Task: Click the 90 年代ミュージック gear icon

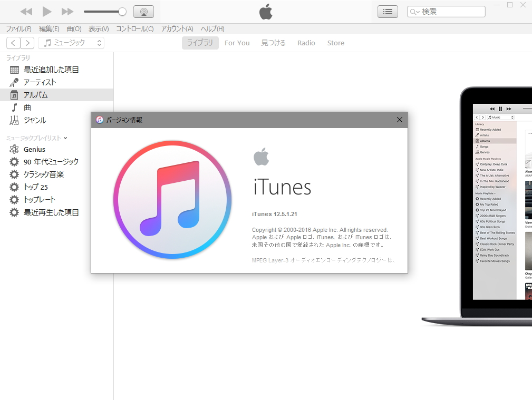Action: tap(14, 162)
